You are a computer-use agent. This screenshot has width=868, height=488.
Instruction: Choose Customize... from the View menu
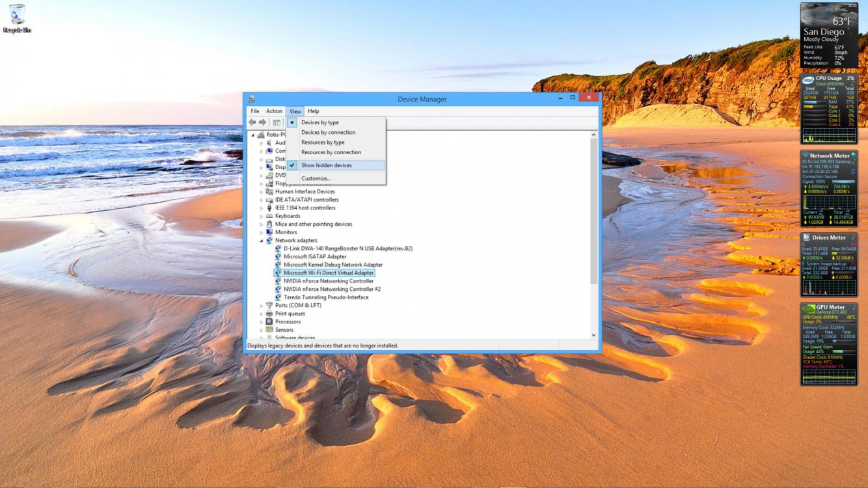(x=336, y=178)
